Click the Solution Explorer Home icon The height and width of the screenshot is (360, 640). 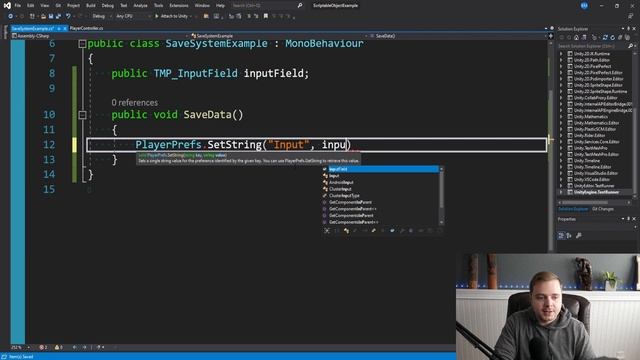pos(576,38)
